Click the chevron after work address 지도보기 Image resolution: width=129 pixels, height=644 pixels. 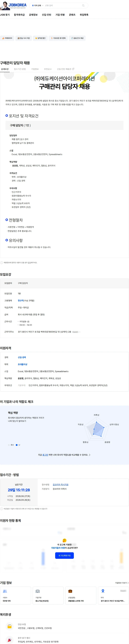coord(80,332)
